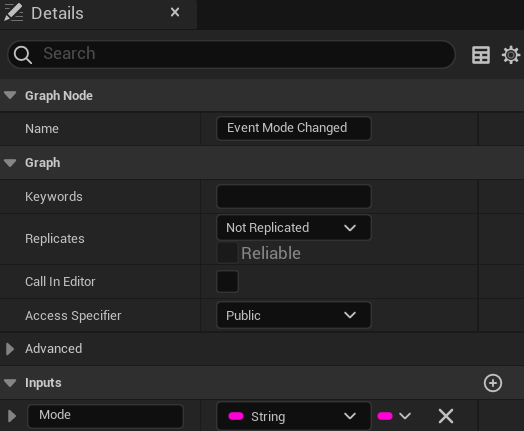Image resolution: width=524 pixels, height=431 pixels.
Task: Collapse the Graph Node section
Action: (x=10, y=95)
